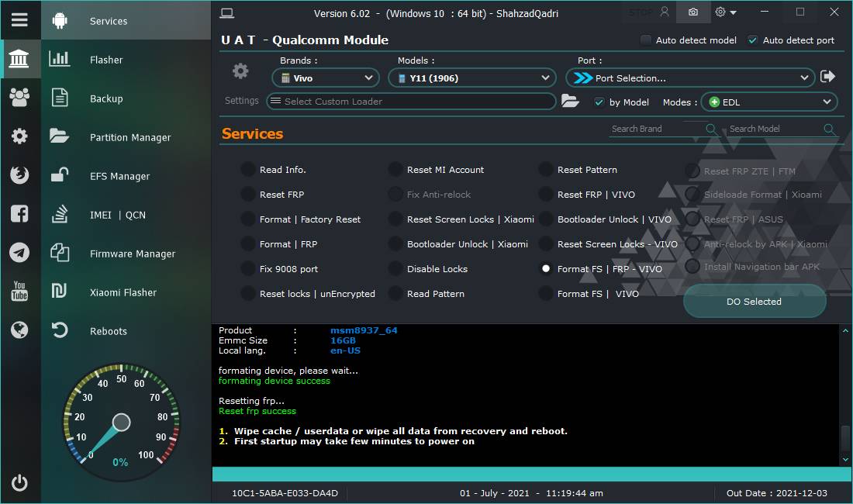Click the teal progress bar

(x=531, y=474)
